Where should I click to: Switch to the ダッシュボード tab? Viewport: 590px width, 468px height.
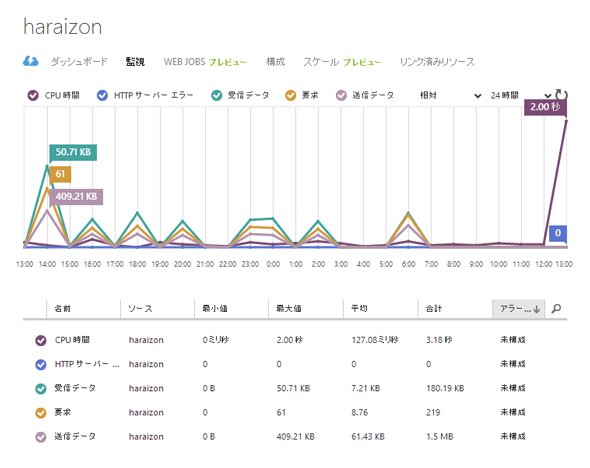click(x=79, y=61)
